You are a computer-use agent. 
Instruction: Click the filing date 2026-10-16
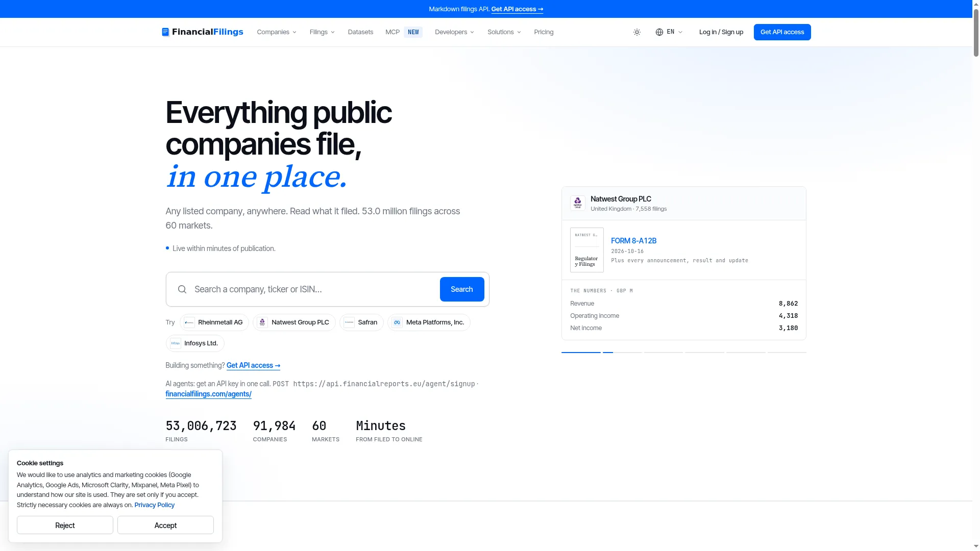click(627, 252)
